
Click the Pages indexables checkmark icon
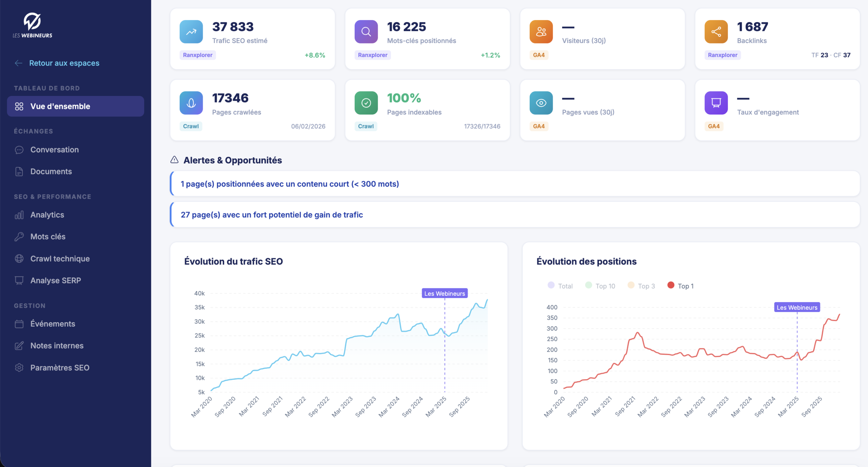[366, 103]
